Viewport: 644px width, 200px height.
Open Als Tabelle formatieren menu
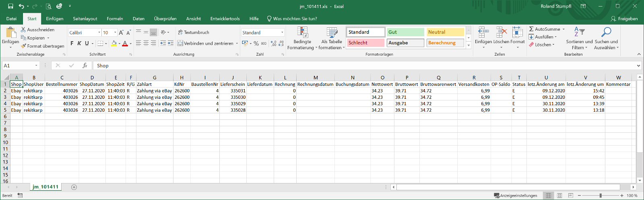(332, 38)
